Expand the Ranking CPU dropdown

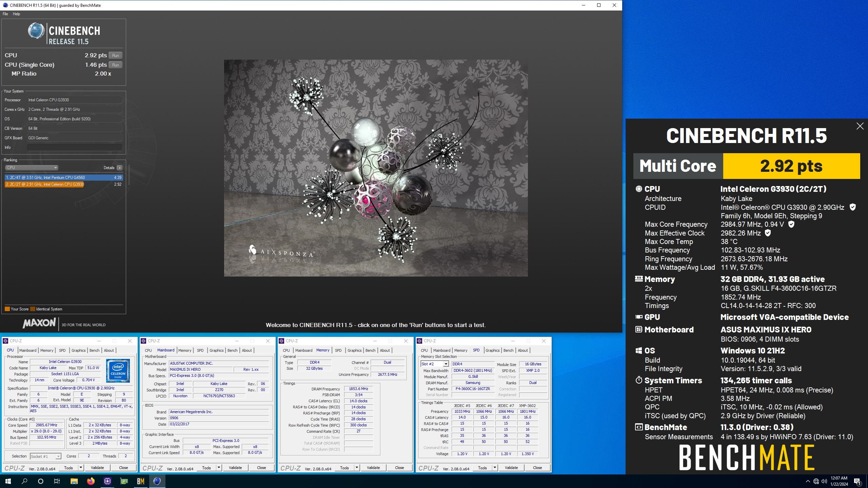tap(32, 168)
